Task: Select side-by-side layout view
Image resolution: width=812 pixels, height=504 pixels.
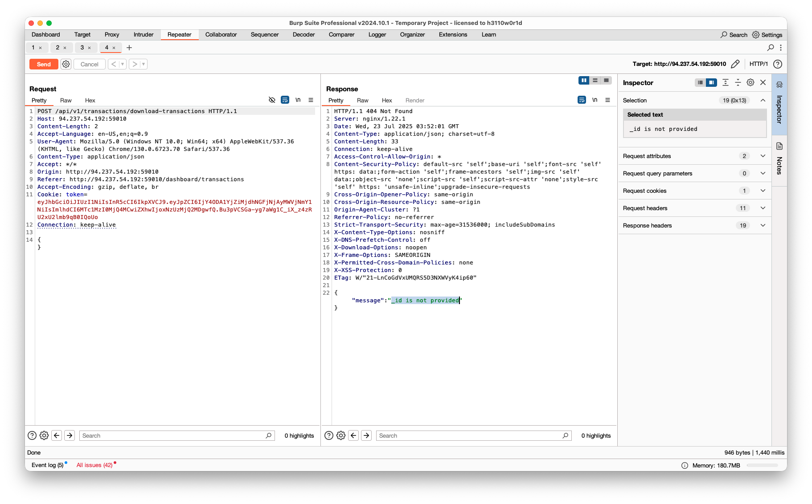Action: tap(584, 81)
